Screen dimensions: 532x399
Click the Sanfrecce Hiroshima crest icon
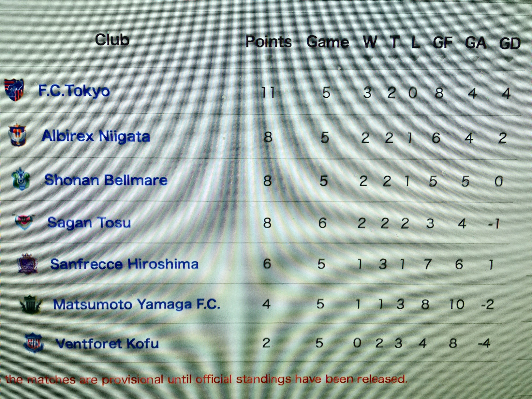coord(28,263)
